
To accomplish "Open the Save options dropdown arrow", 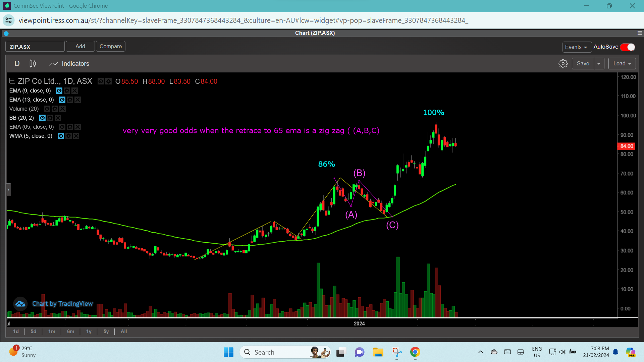I will click(599, 64).
